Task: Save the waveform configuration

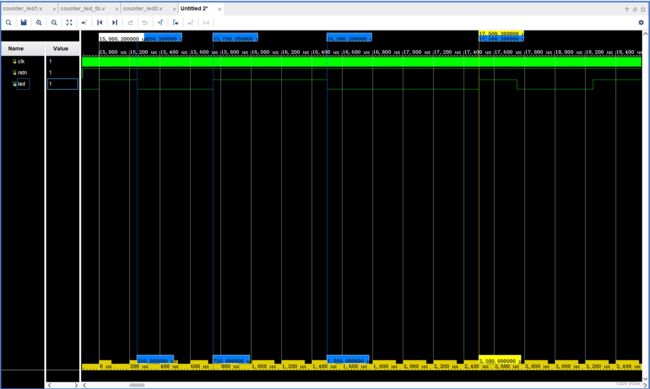Action: [24, 22]
